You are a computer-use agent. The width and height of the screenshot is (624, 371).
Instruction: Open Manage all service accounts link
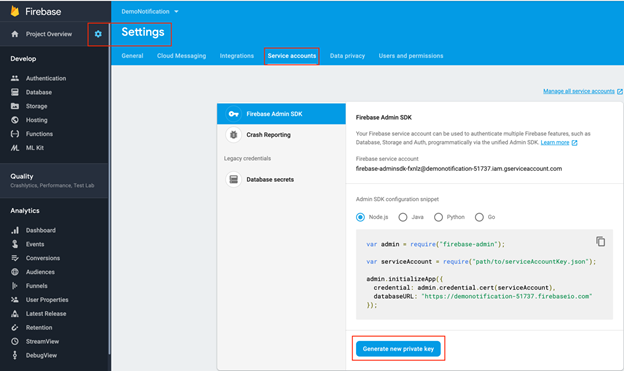(x=579, y=91)
